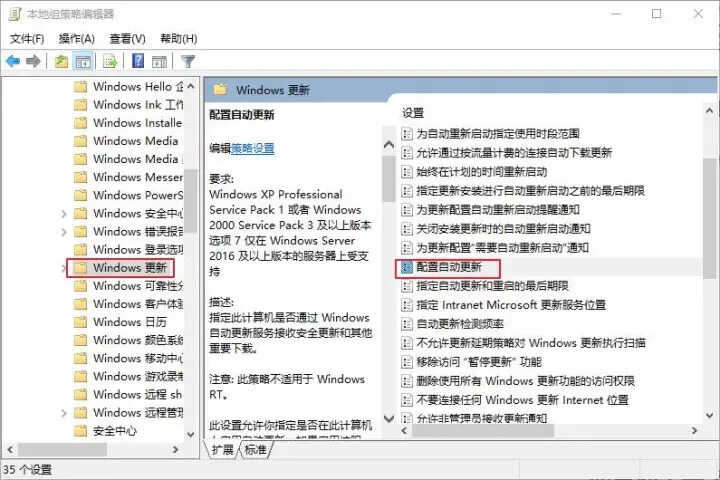This screenshot has width=720, height=480.
Task: Click the 设置 column header
Action: pyautogui.click(x=413, y=113)
